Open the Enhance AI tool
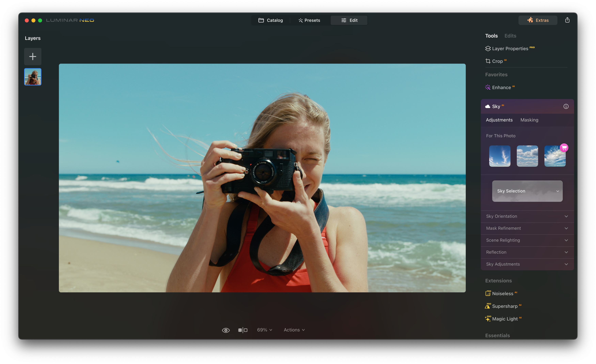 (500, 87)
